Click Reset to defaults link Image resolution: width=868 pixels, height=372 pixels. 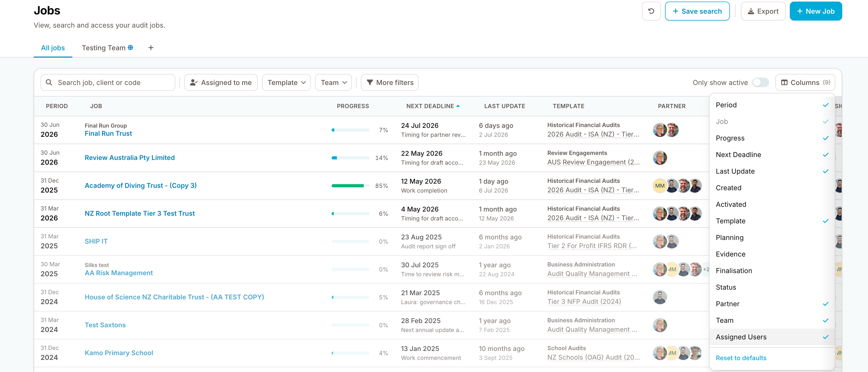click(x=741, y=358)
